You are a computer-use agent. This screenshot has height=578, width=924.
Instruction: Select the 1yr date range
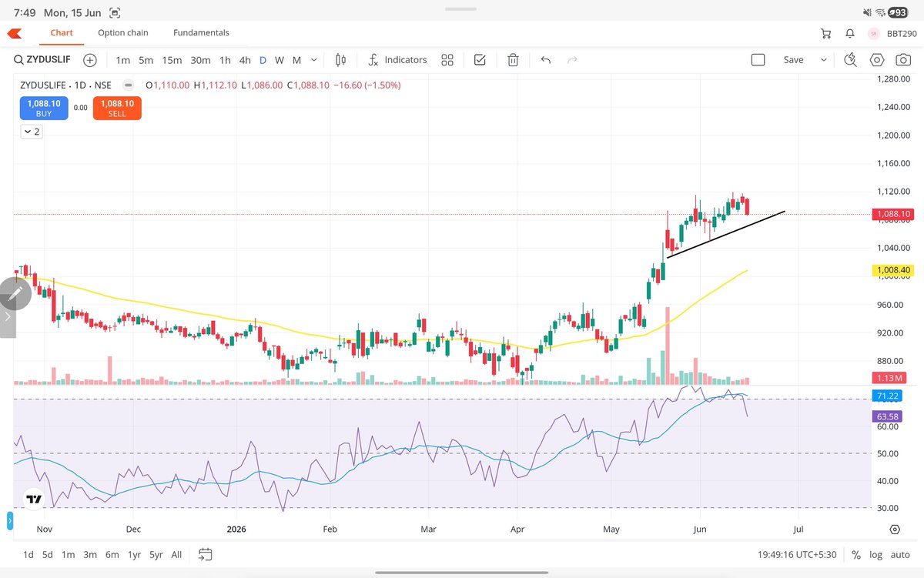[135, 554]
